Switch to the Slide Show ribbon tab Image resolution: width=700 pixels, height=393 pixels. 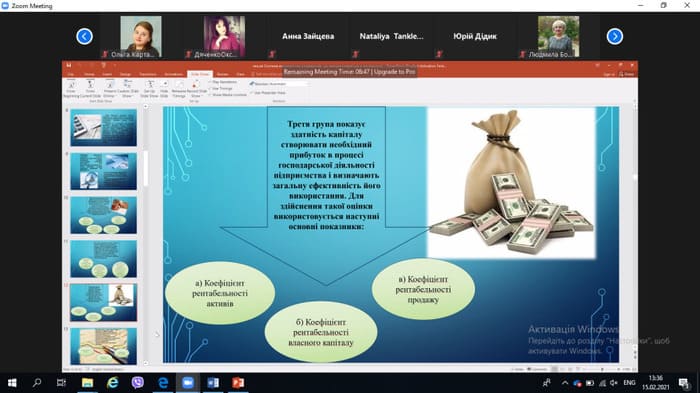pos(200,74)
